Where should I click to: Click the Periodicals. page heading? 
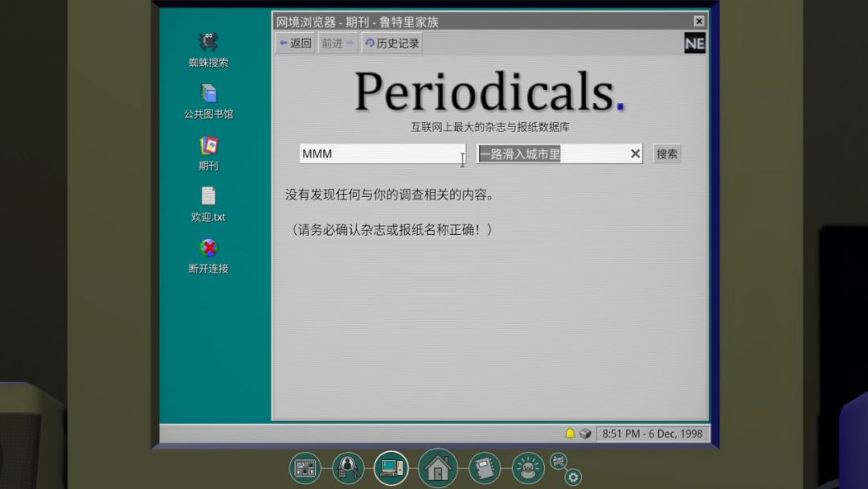coord(489,92)
